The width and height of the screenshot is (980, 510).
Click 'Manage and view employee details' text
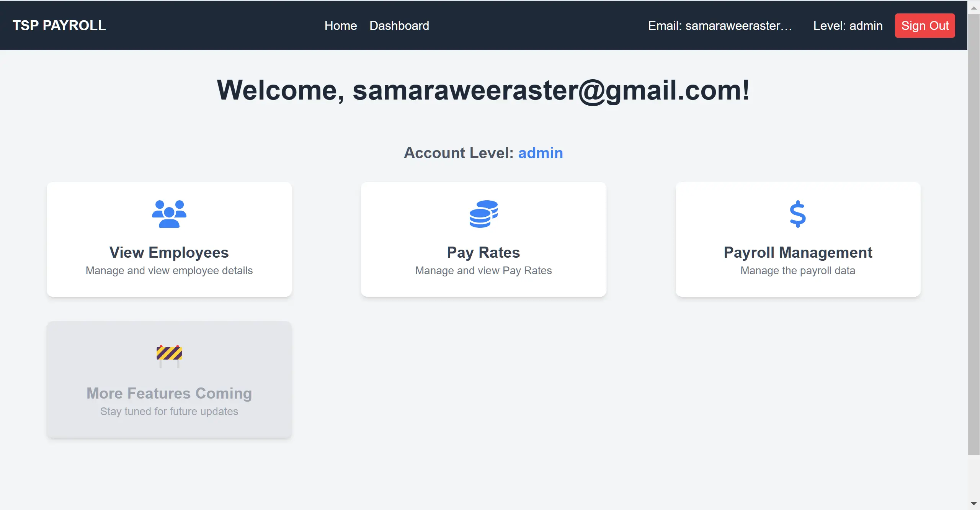click(x=169, y=271)
